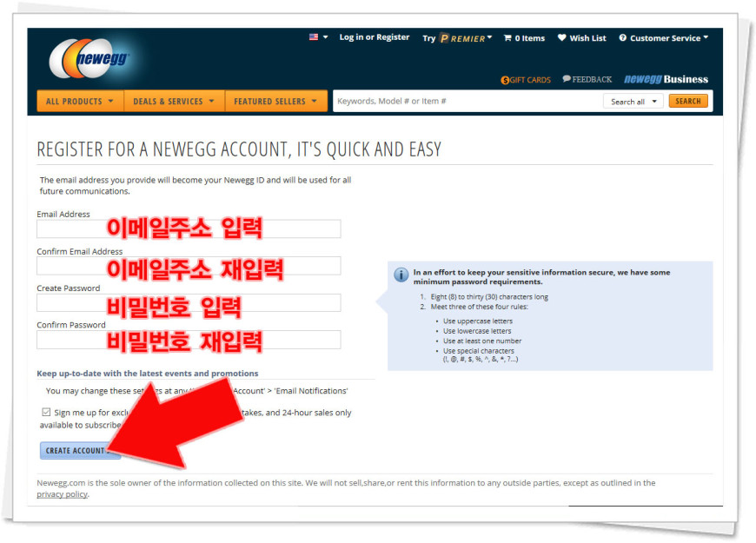Click the Confirm Password input field
The image size is (756, 543).
tap(189, 340)
